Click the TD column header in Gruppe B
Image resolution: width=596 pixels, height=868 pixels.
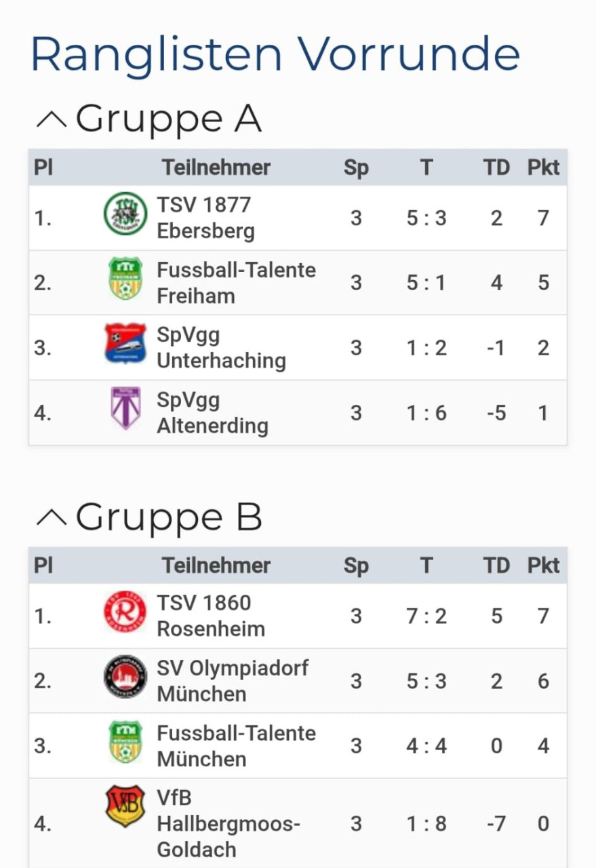click(497, 566)
